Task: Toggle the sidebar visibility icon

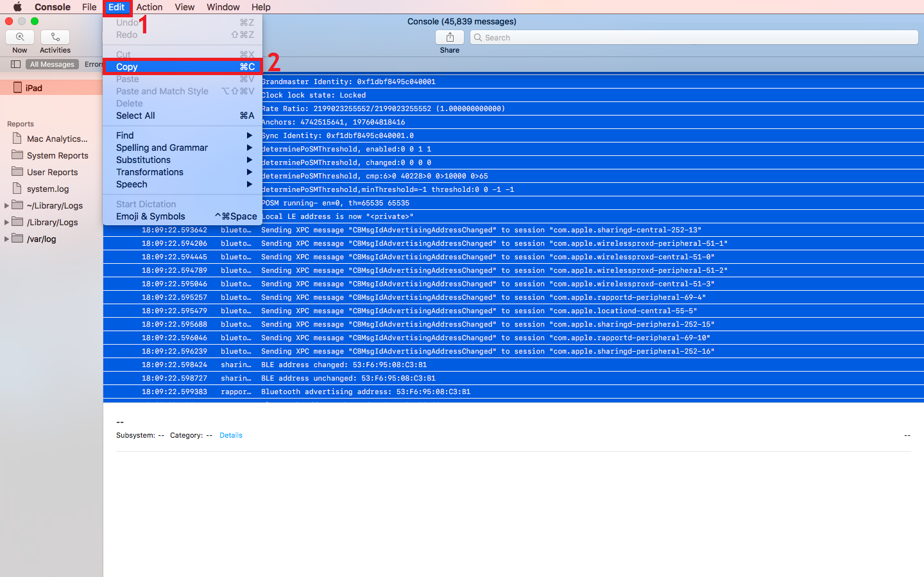Action: coord(15,64)
